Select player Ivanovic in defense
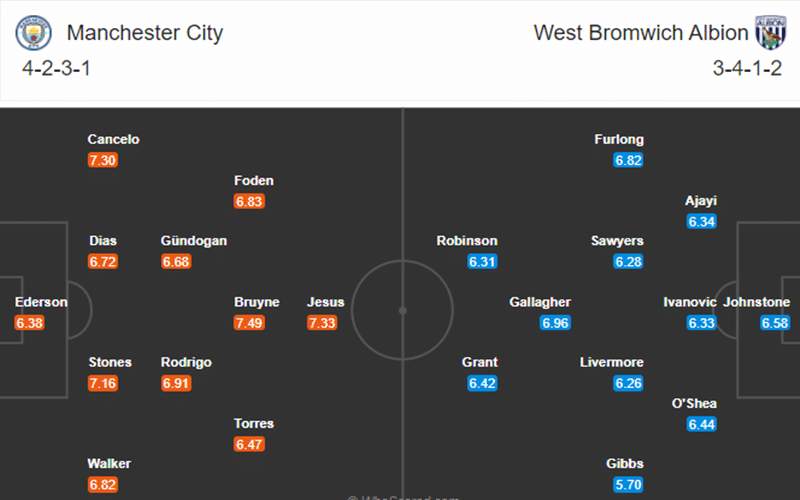 tap(690, 302)
